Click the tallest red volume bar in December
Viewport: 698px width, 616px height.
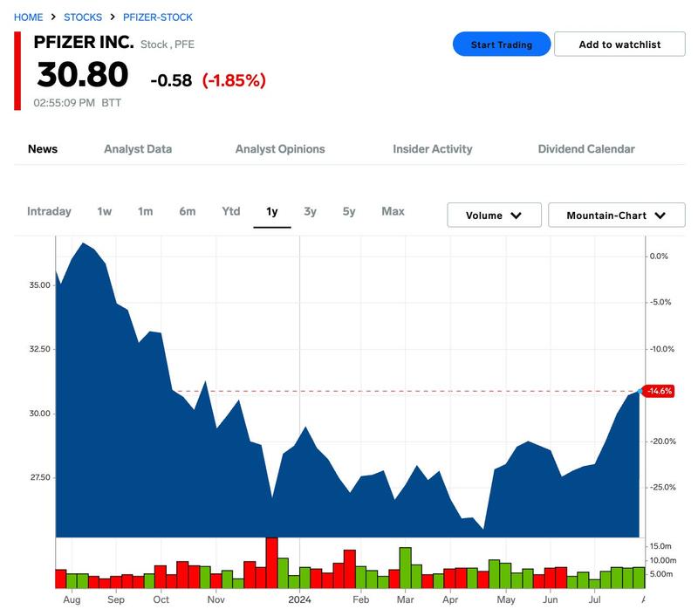[272, 563]
